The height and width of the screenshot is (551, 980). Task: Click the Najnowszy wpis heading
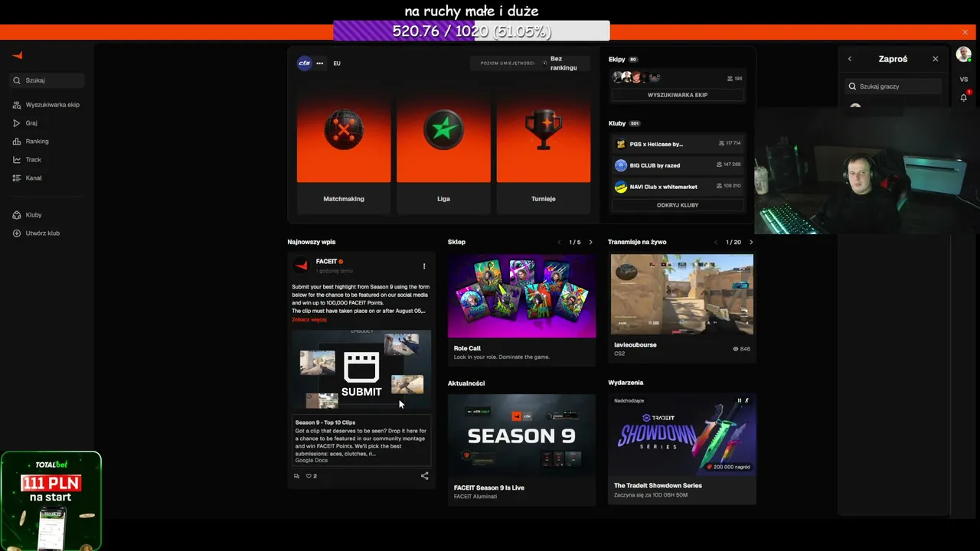[312, 243]
